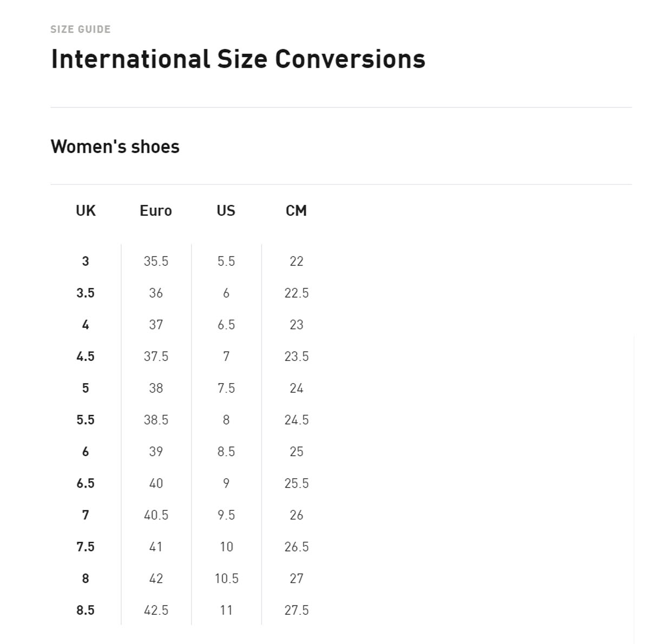Viewport: 656px width, 644px height.
Task: Select the SIZE GUIDE label
Action: [x=81, y=29]
